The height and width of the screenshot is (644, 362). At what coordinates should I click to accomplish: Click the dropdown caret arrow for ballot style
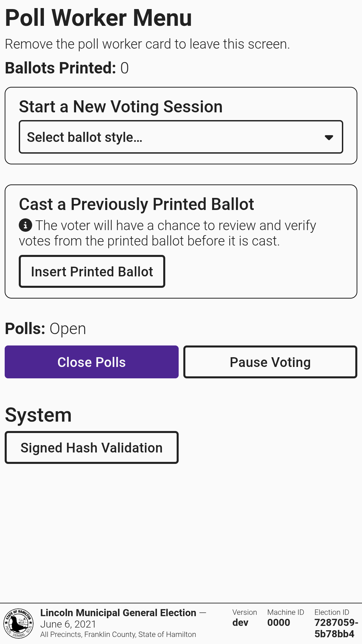pyautogui.click(x=329, y=137)
